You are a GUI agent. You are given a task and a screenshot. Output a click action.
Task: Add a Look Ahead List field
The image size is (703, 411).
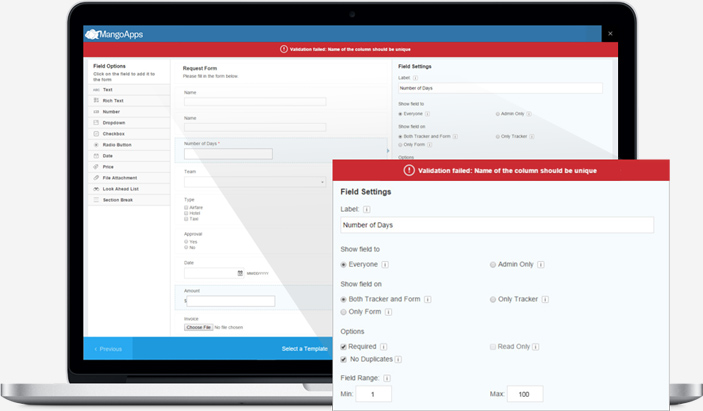(129, 189)
